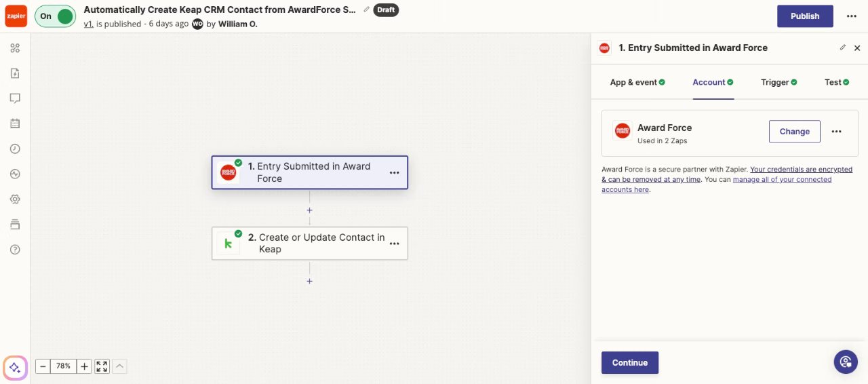Open the activity status sidebar icon

pyautogui.click(x=15, y=174)
